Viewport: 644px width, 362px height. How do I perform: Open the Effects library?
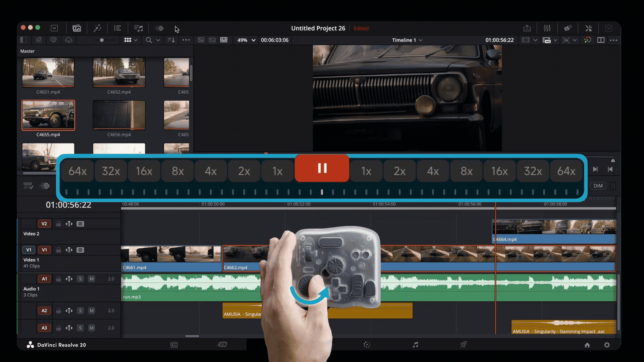[98, 28]
